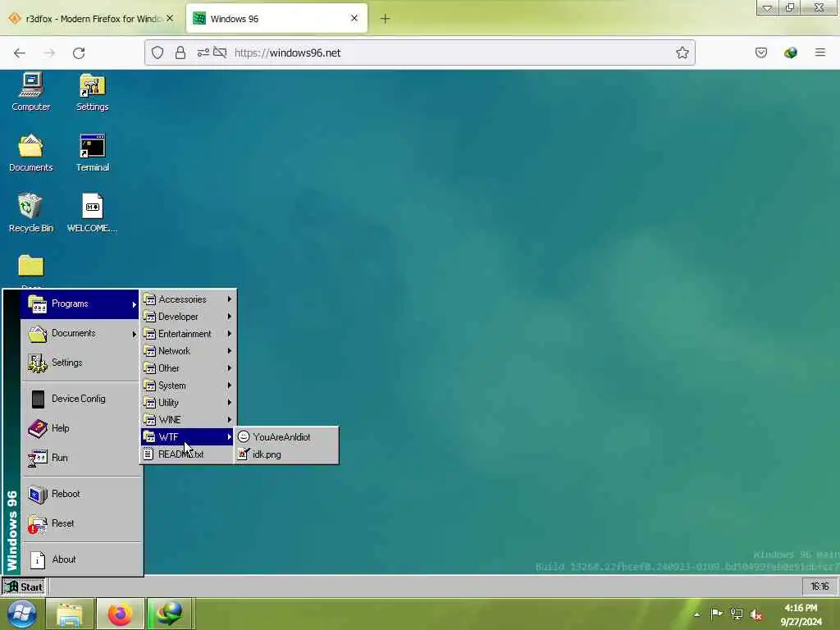Open Windows Explorer from the host taskbar
This screenshot has height=630, width=840.
tap(70, 614)
